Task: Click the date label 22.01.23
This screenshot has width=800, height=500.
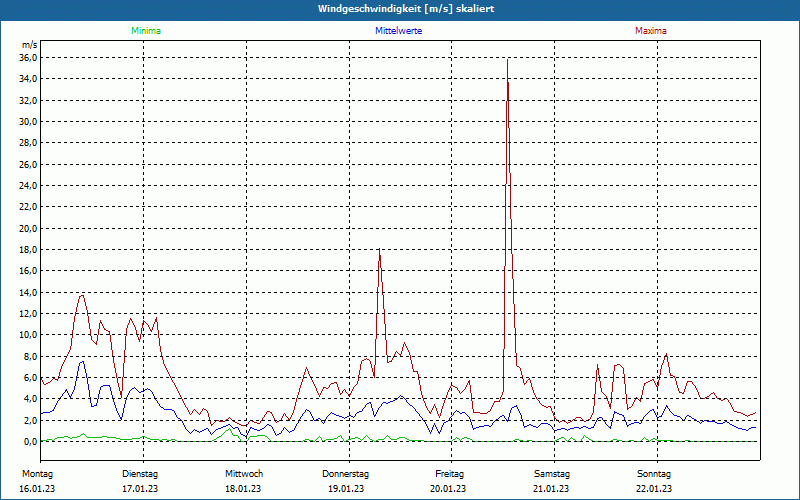Action: 654,488
